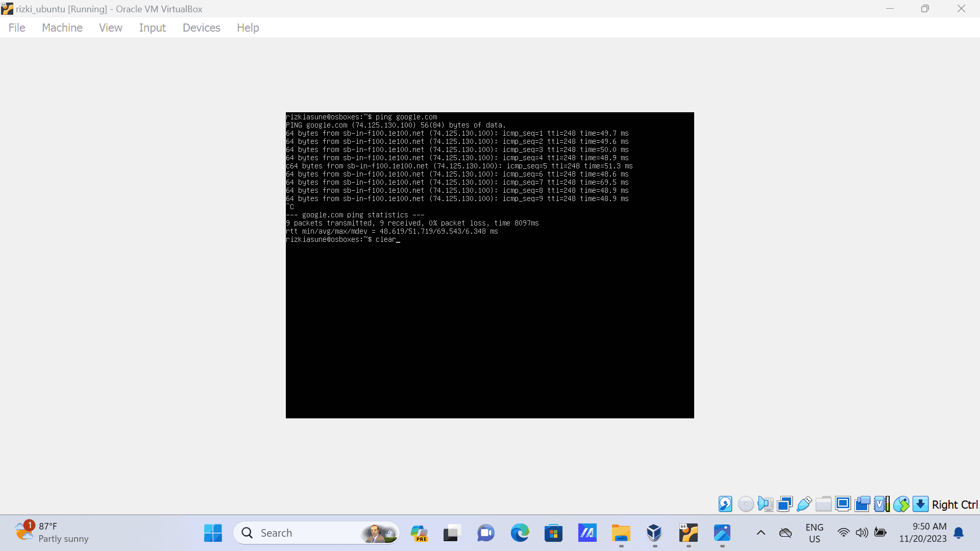Open the Photos app on taskbar
Screen dimensions: 980x551
pos(722,533)
